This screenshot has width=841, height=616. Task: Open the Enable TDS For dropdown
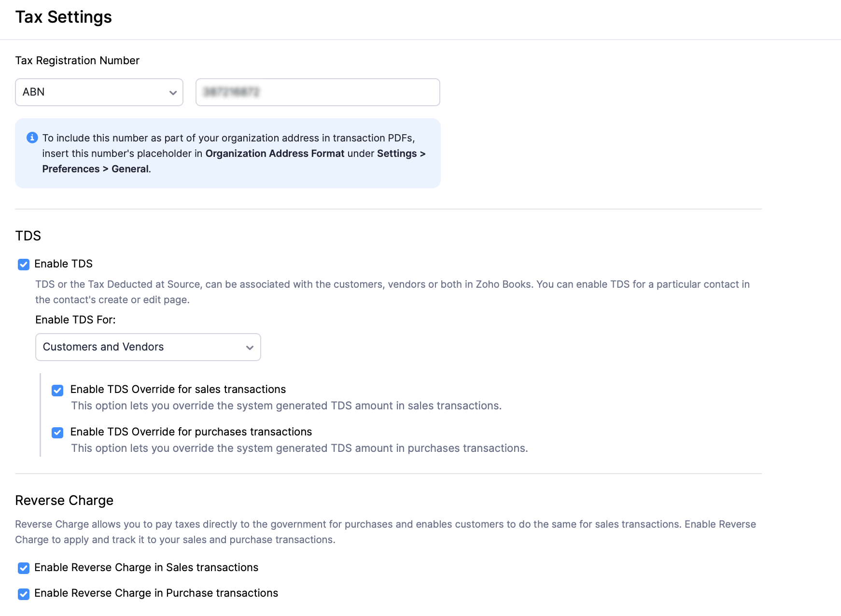click(x=148, y=347)
